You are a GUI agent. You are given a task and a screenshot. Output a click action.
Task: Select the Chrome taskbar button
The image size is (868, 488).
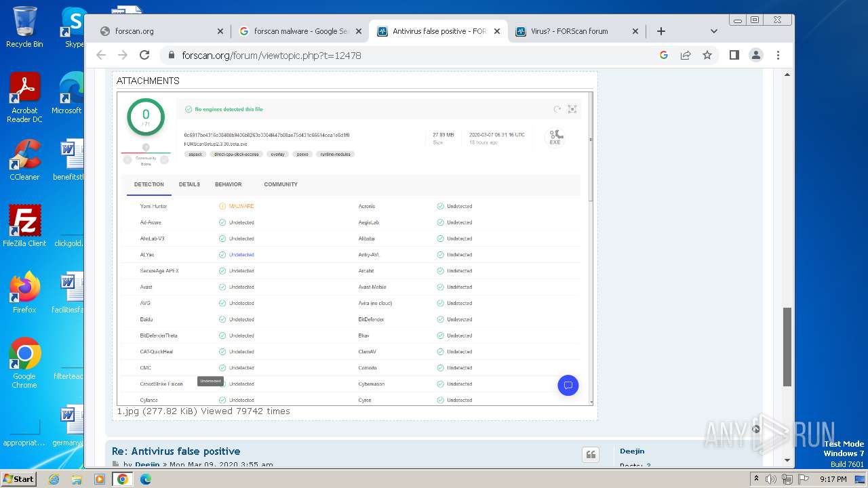[123, 479]
